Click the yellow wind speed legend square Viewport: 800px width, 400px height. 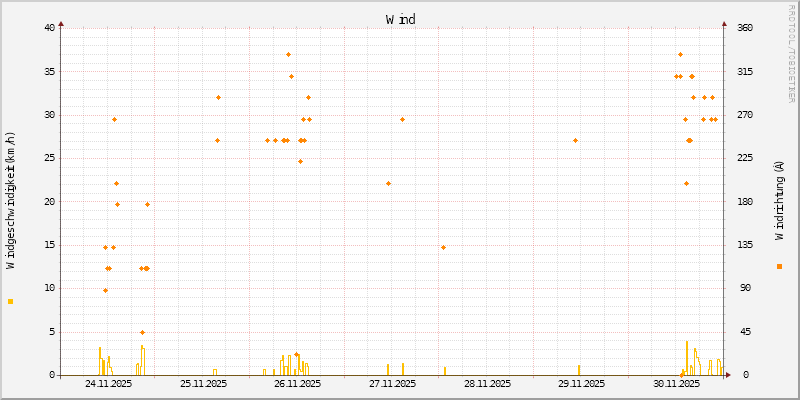click(x=10, y=301)
